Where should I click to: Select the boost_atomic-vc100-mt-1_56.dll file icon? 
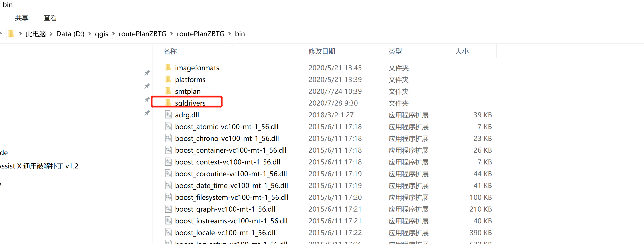pos(168,126)
